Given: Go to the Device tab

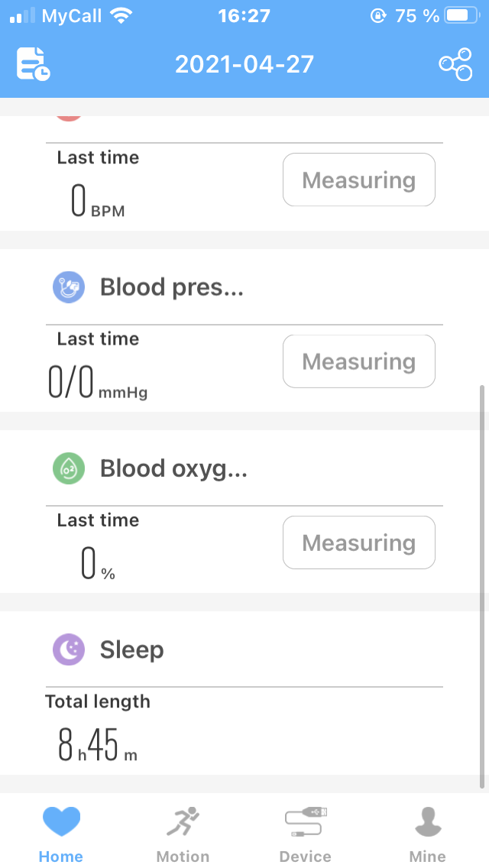Looking at the screenshot, I should click(x=306, y=834).
